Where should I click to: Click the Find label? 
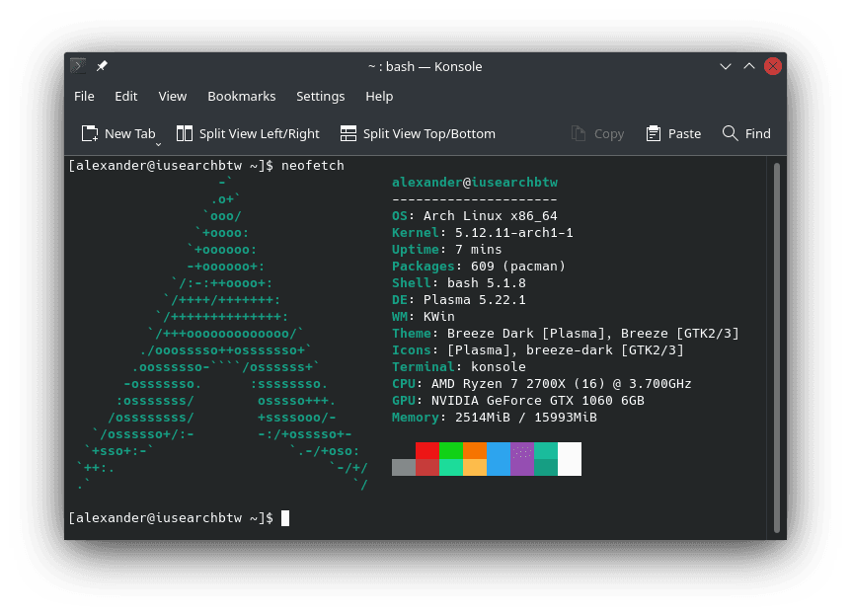(x=757, y=133)
